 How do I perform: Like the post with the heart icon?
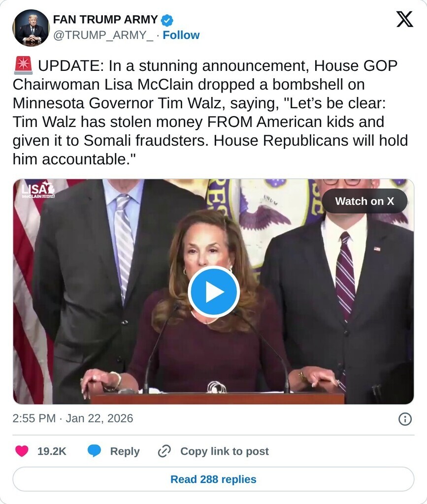pos(22,451)
